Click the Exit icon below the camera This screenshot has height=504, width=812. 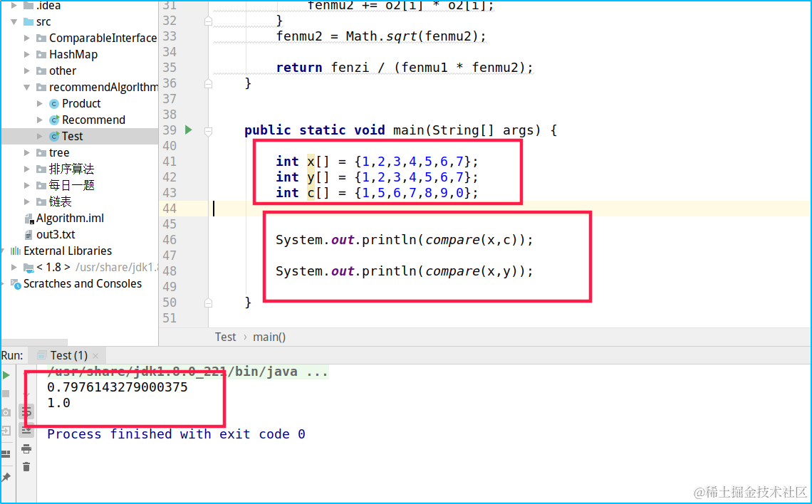pyautogui.click(x=6, y=431)
